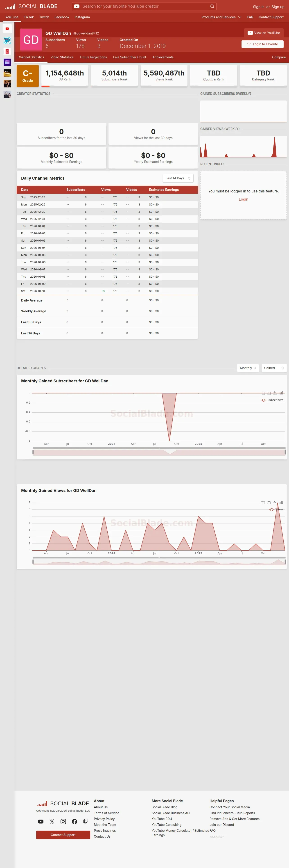The width and height of the screenshot is (289, 868).
Task: Open the FAQ link in header
Action: [250, 17]
